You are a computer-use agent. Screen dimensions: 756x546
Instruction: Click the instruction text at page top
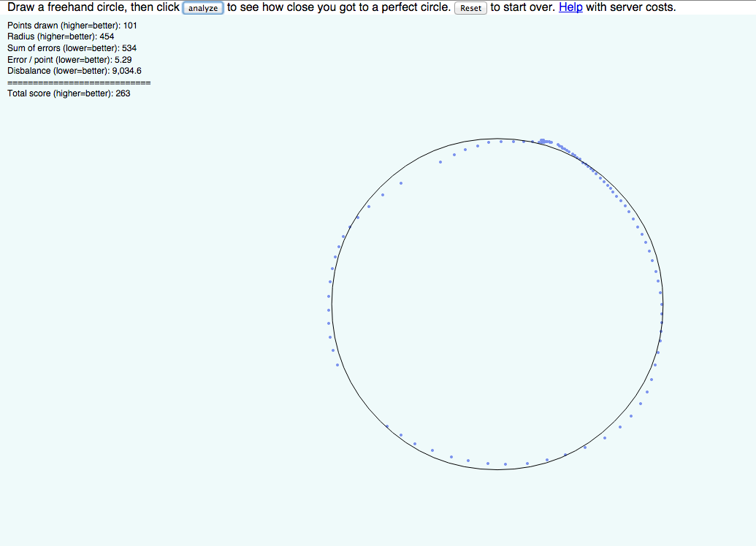pyautogui.click(x=88, y=7)
